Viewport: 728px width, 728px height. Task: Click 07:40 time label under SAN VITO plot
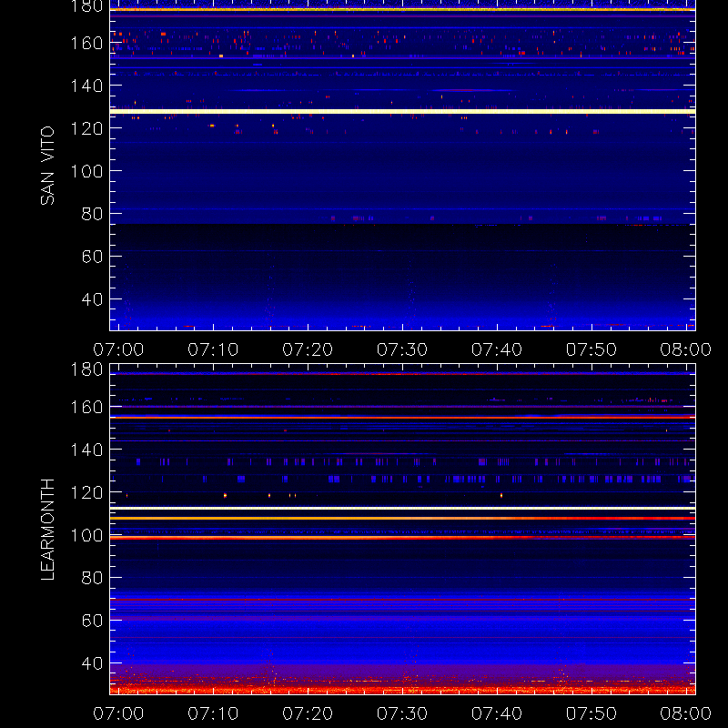click(497, 349)
